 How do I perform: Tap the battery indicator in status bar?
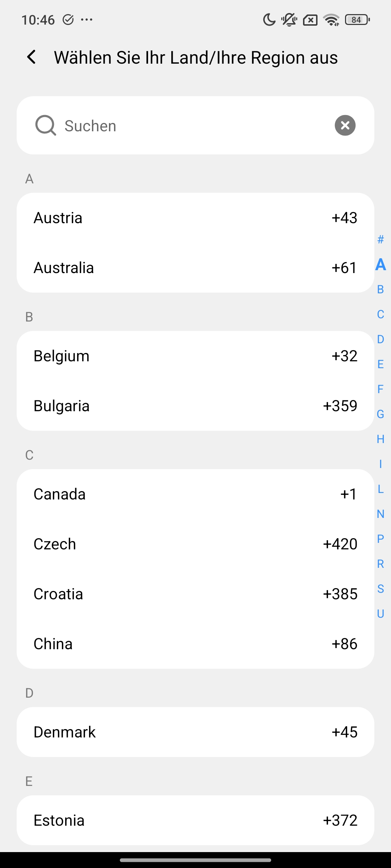(x=357, y=20)
